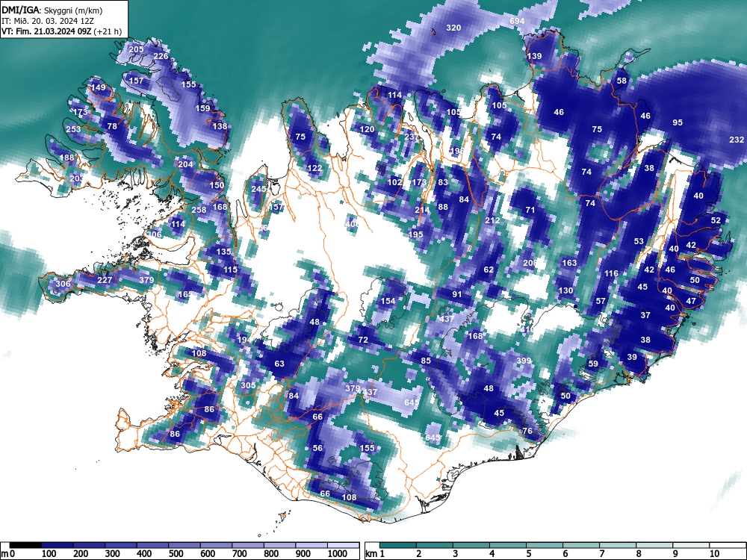Click the map value 58 in the northeast
The image size is (747, 560).
622,81
